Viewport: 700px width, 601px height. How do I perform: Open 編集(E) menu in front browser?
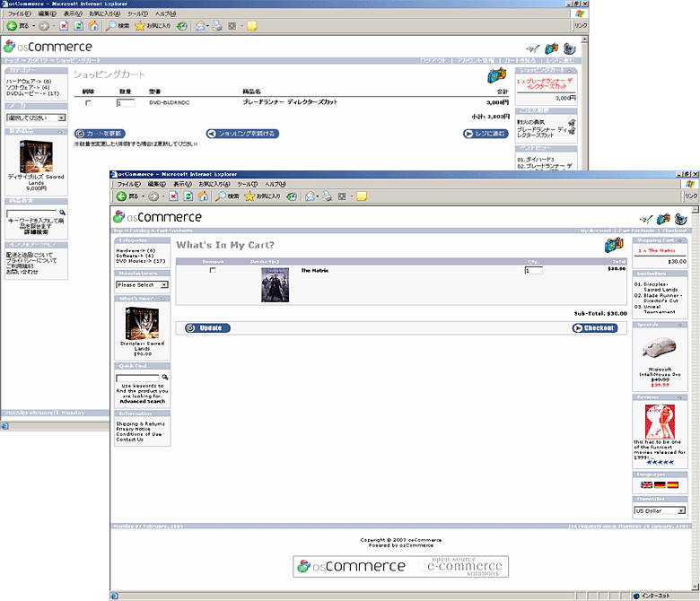click(157, 184)
